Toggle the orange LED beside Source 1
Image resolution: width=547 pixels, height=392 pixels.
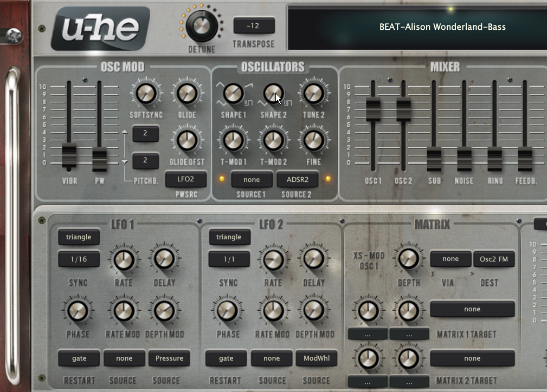coord(221,179)
